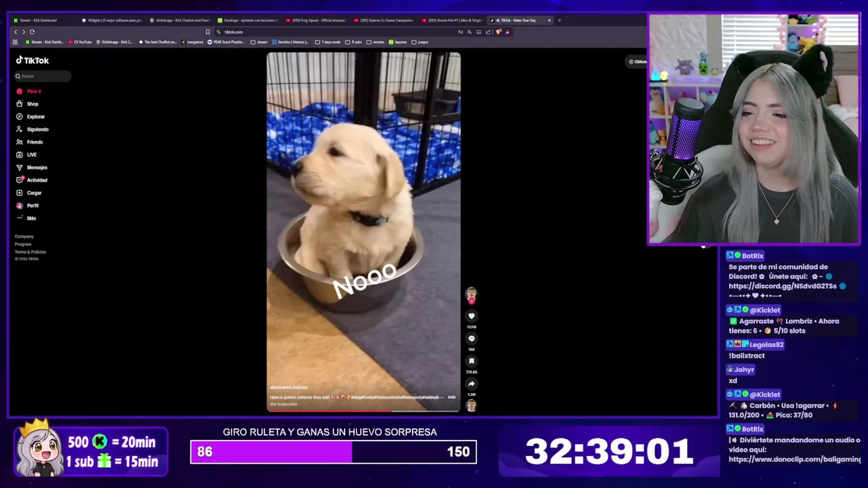
Task: Open the comments on the video
Action: 471,338
